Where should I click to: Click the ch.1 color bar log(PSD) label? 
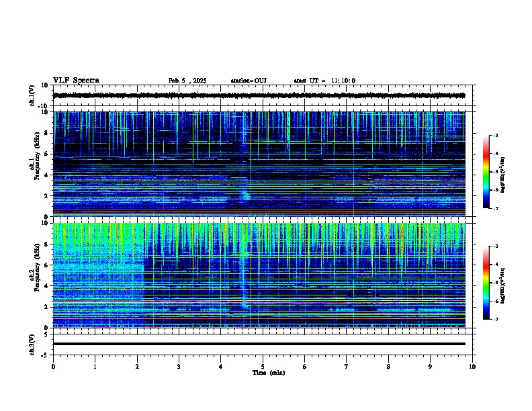tap(502, 175)
